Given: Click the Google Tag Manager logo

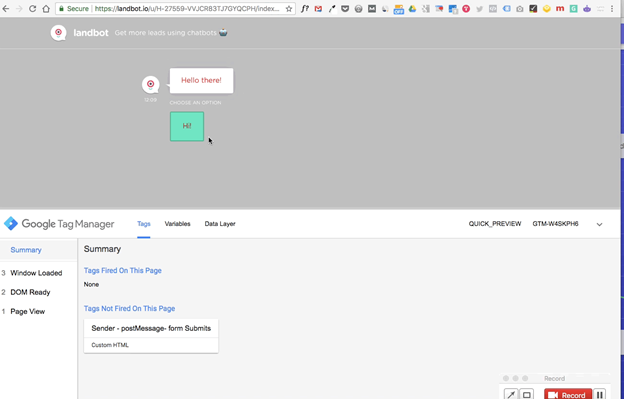Looking at the screenshot, I should coord(59,224).
